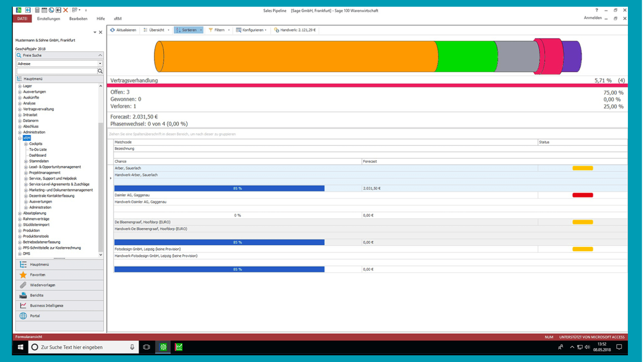Open the calendar icon in the quick access bar
This screenshot has width=644, height=362.
tap(44, 9)
